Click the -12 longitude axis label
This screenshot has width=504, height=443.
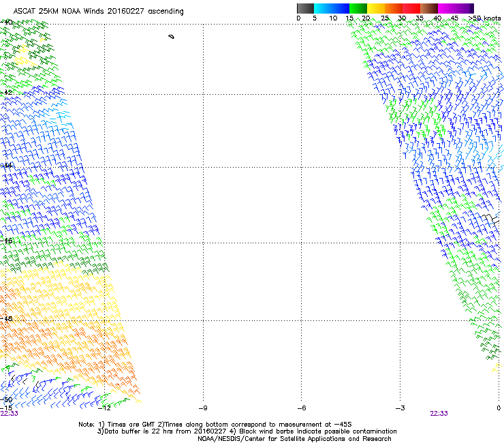[x=104, y=408]
